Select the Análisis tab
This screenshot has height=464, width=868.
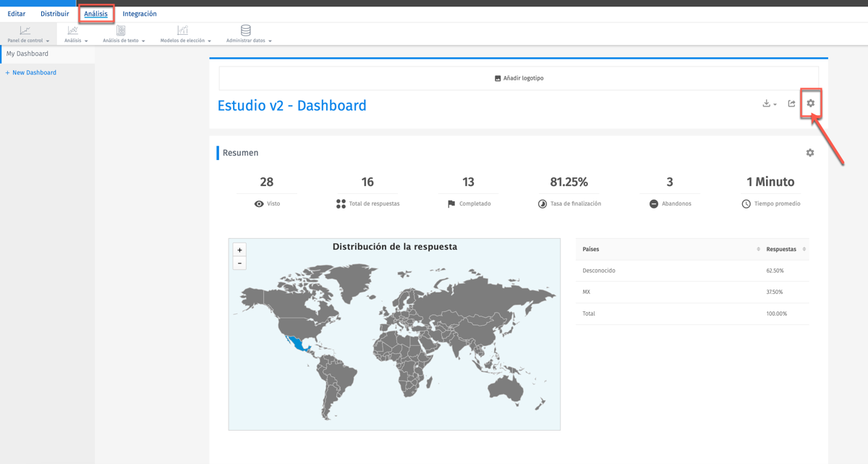[x=95, y=14]
